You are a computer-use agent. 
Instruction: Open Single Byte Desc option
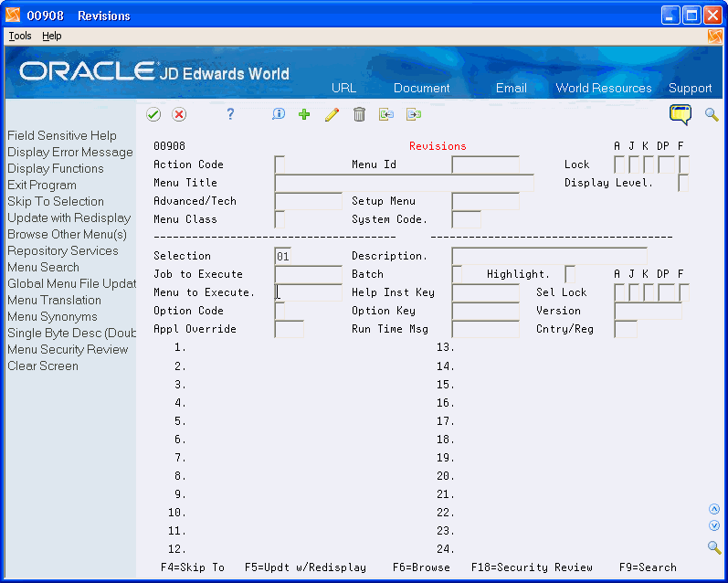[x=71, y=333]
